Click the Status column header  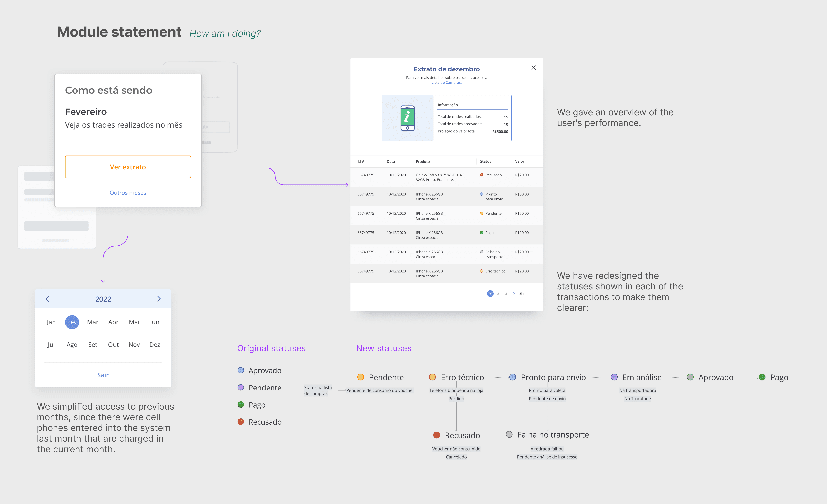click(x=485, y=161)
